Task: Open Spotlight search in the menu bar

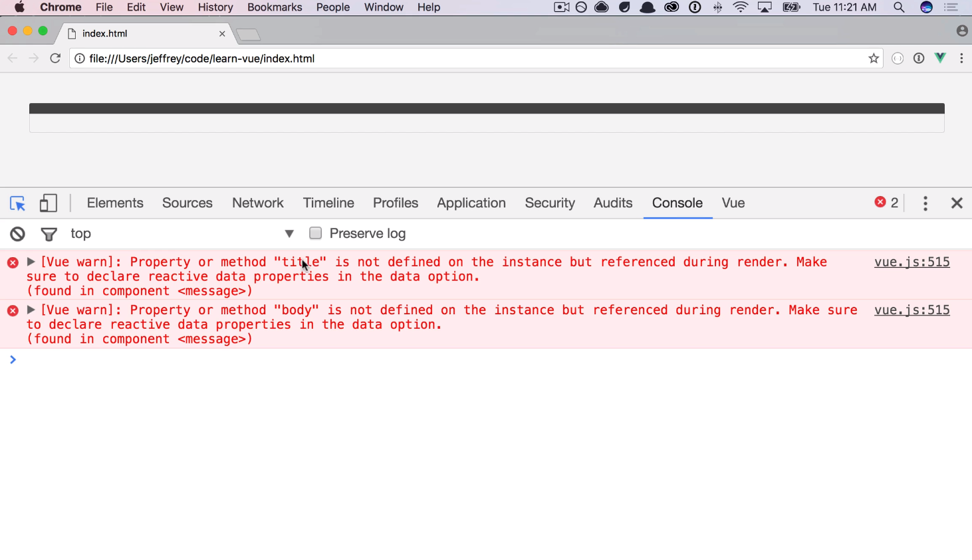Action: (899, 7)
